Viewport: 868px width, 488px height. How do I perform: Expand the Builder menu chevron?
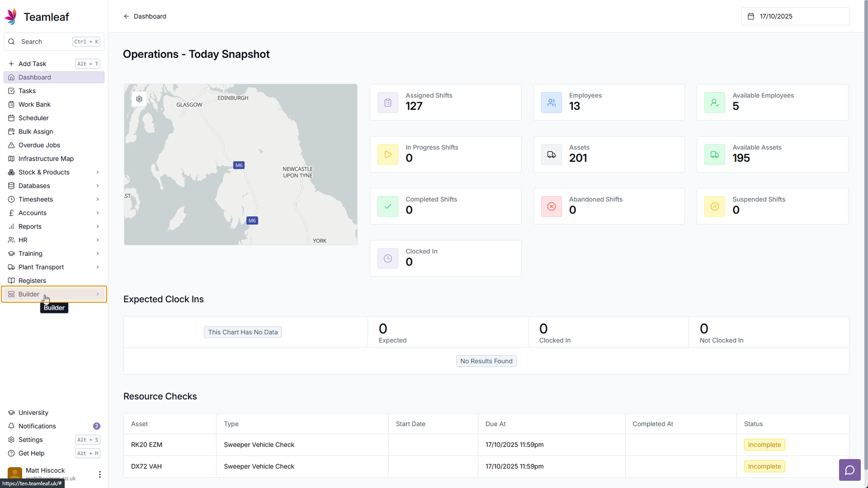coord(98,294)
